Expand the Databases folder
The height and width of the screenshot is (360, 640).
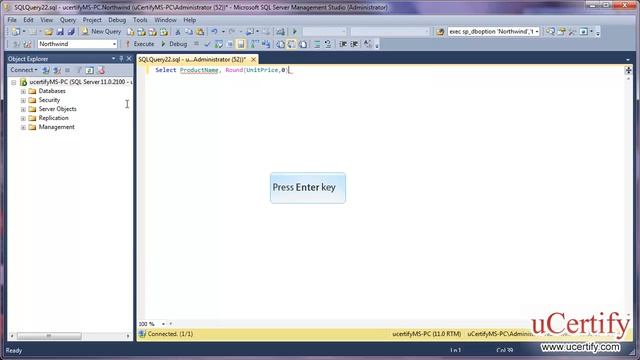[x=23, y=91]
